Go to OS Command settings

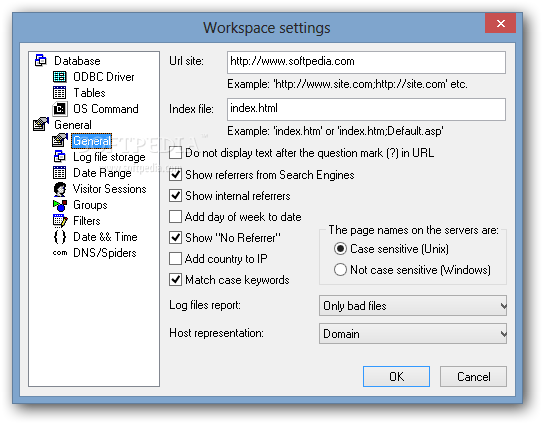click(106, 109)
